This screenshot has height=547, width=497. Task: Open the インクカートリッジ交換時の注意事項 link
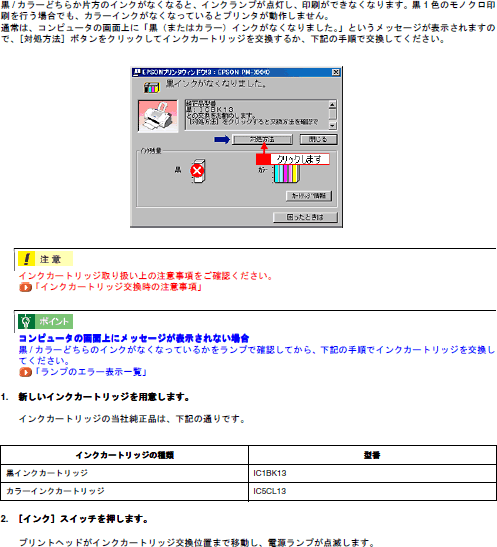click(119, 287)
